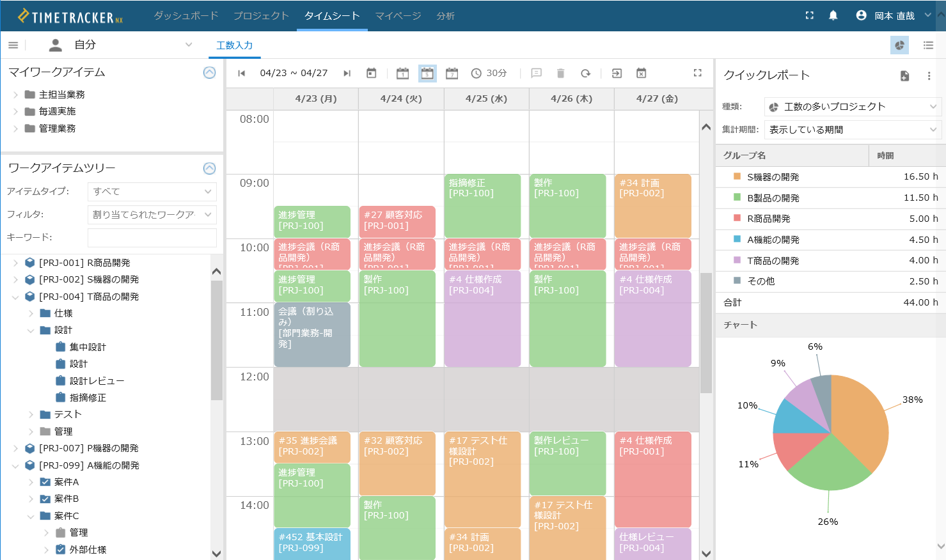Switch to 1-day calendar view

(402, 74)
